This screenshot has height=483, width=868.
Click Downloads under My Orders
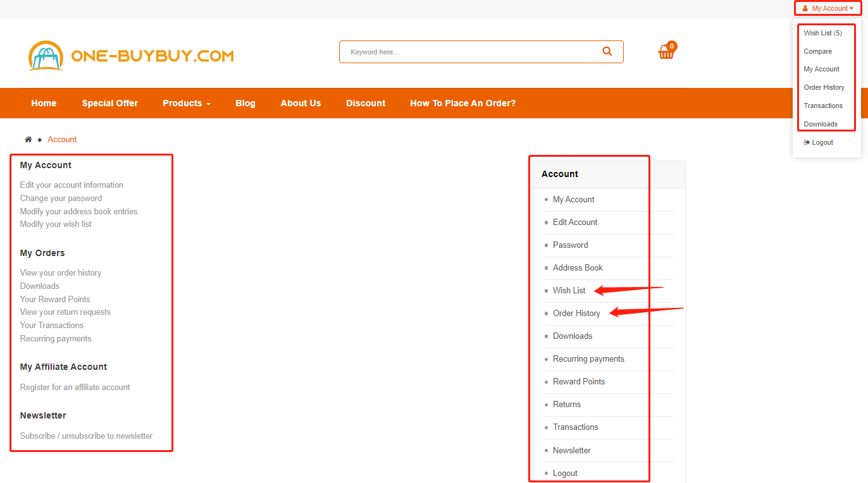[40, 286]
